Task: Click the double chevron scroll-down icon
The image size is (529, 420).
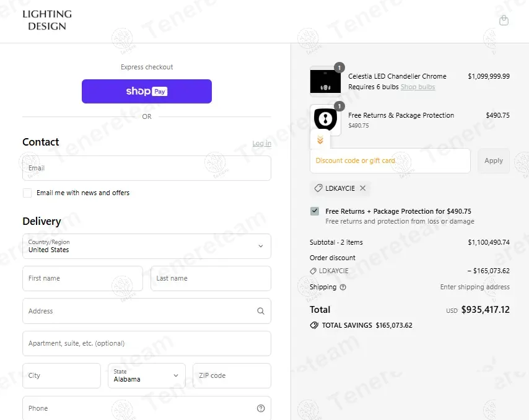Action: click(320, 141)
